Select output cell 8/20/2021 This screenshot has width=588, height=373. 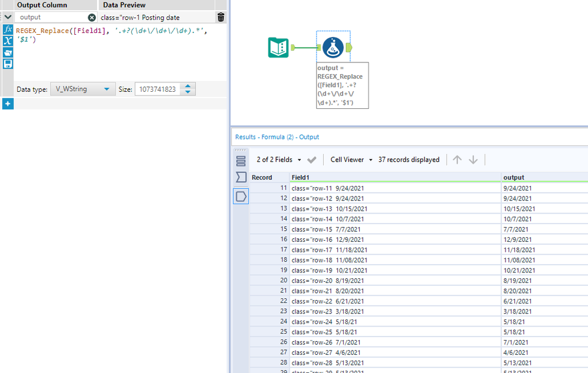[x=544, y=291]
